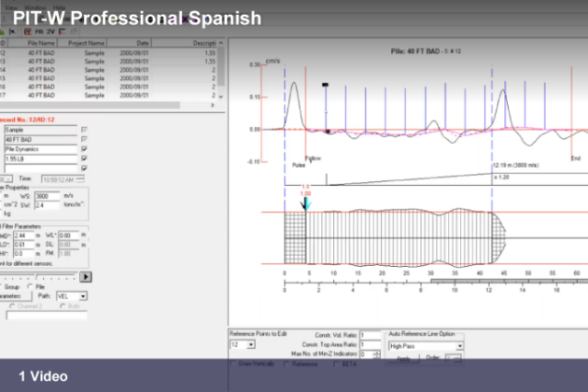Click the play arrow button beside slider
The width and height of the screenshot is (588, 392).
(86, 277)
